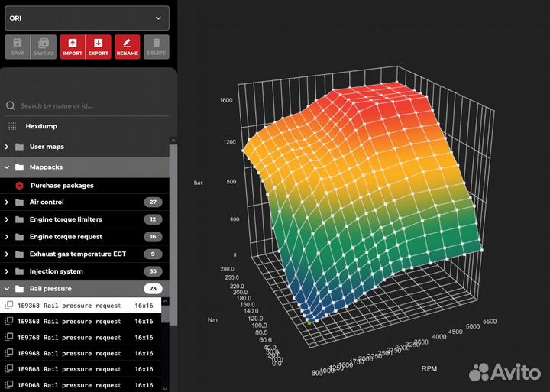Click the Import button
Screen dimensions: 550x392
point(72,47)
